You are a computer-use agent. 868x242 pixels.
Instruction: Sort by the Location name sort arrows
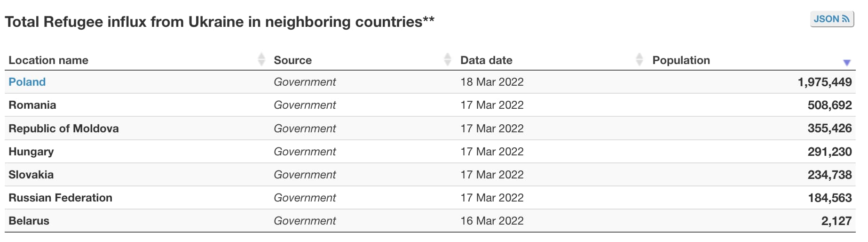(x=261, y=60)
